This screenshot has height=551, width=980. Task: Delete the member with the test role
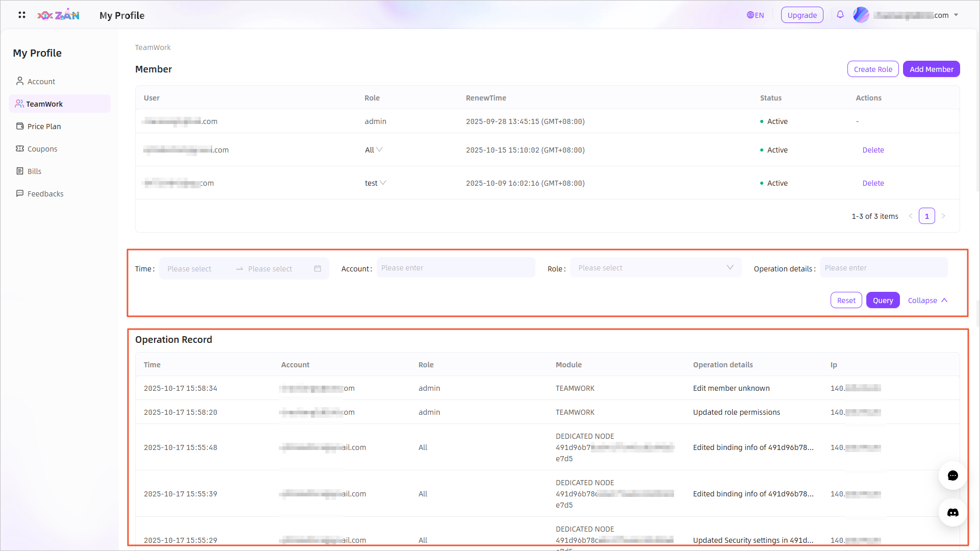coord(873,183)
